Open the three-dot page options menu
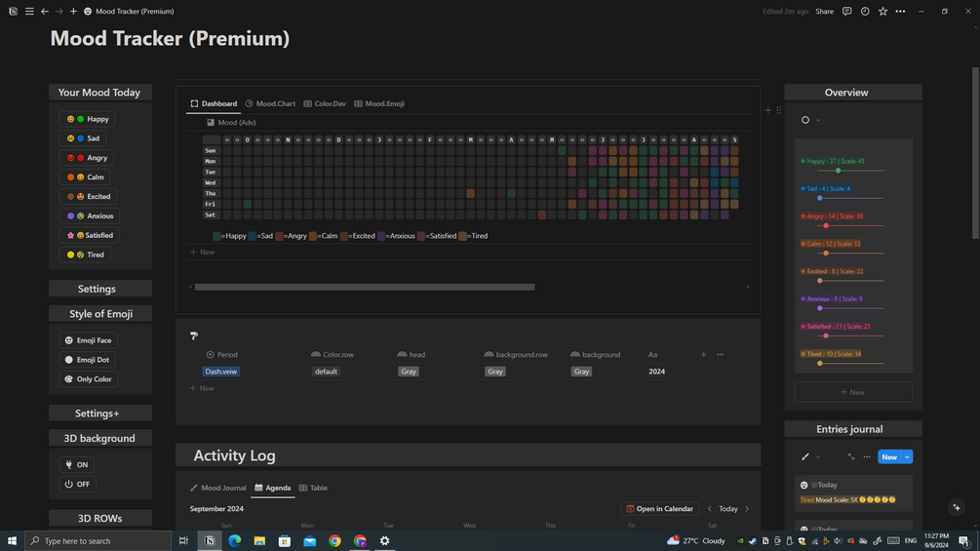Image resolution: width=980 pixels, height=551 pixels. tap(901, 12)
